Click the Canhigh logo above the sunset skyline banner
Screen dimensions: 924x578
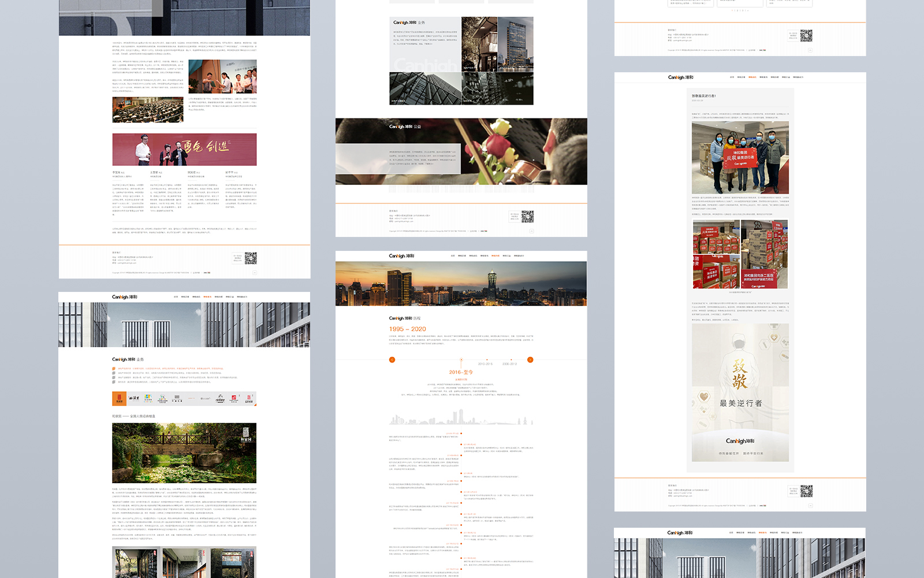click(x=401, y=256)
